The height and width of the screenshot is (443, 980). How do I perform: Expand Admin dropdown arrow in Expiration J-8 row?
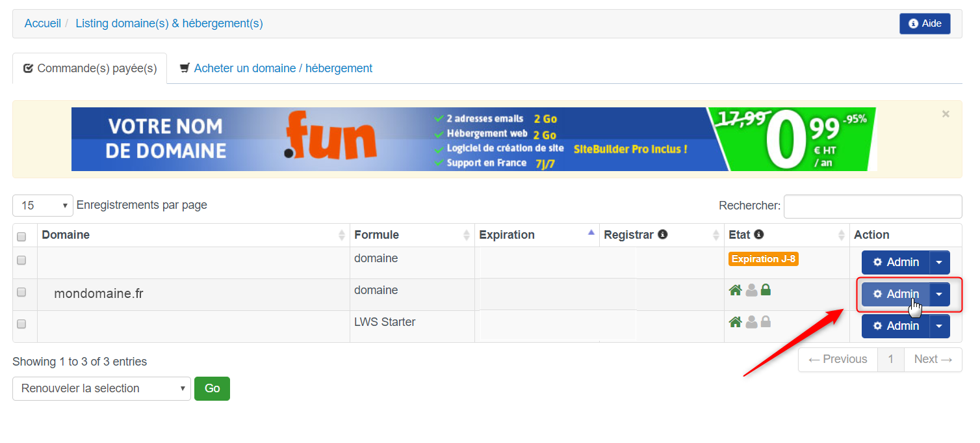click(940, 262)
